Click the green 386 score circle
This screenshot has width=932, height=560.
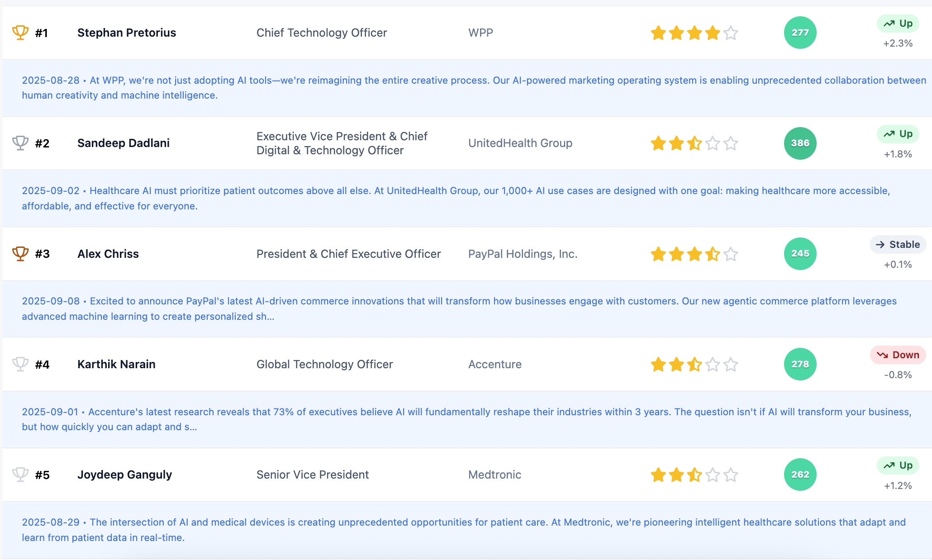(800, 143)
